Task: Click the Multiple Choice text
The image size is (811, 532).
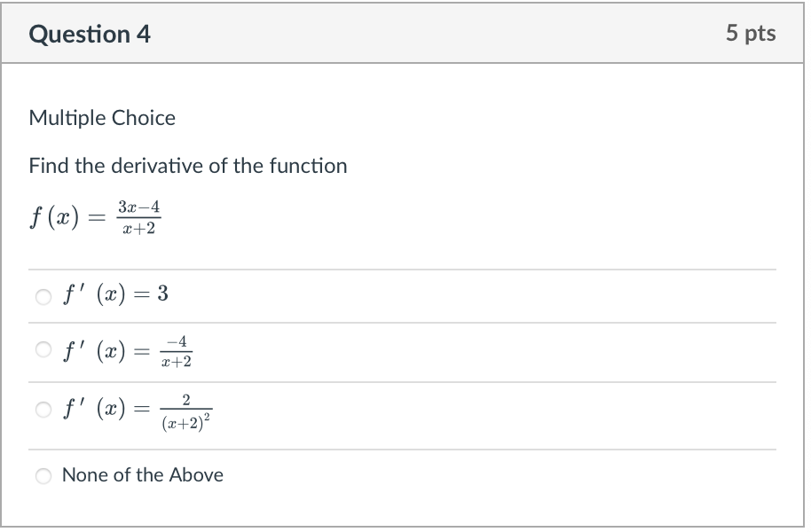Action: 102,119
